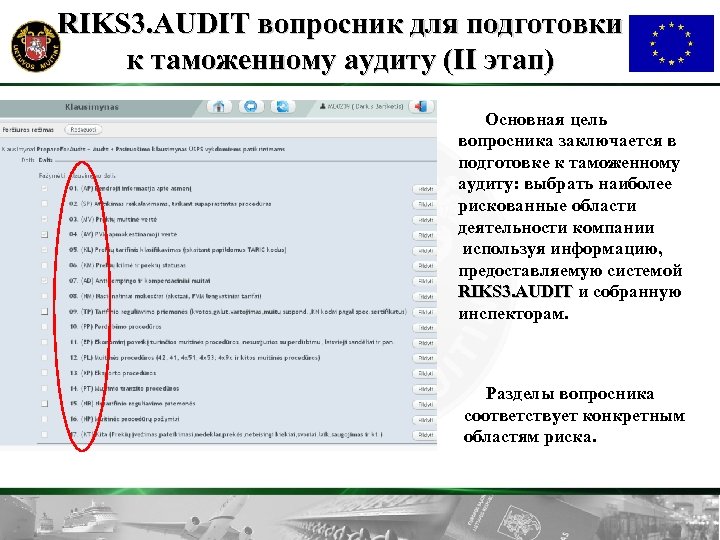Click the blue back arrow icon
Screen dimensions: 720x540
point(251,107)
